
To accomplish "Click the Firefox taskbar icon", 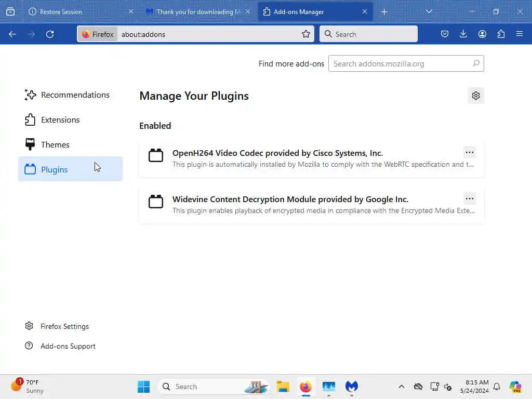I will point(305,387).
